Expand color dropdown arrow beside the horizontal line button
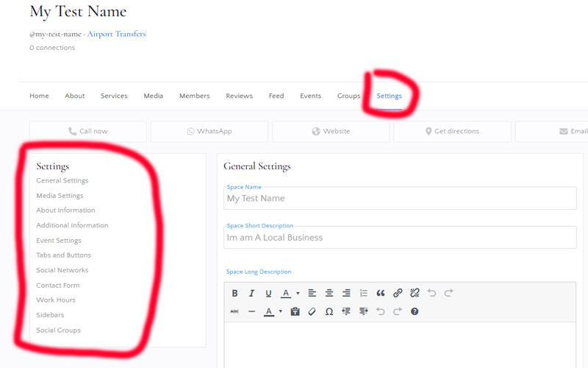The width and height of the screenshot is (588, 368). pos(280,311)
